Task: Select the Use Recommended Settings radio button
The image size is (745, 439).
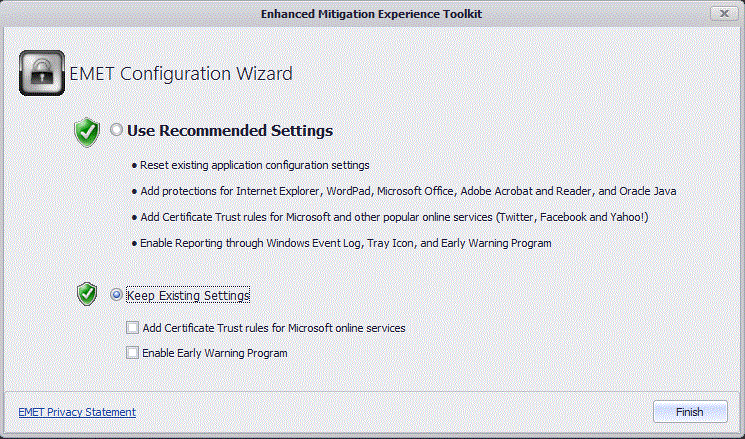Action: click(x=117, y=131)
